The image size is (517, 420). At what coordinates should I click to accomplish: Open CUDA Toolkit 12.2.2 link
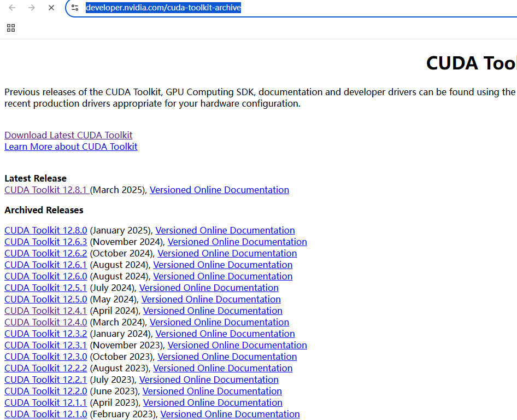[46, 369]
